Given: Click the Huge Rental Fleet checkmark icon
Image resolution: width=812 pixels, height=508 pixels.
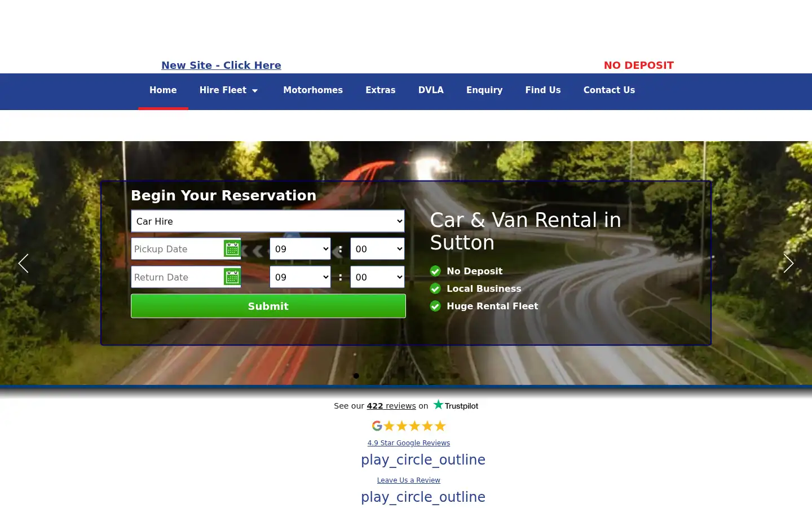Looking at the screenshot, I should (x=435, y=306).
